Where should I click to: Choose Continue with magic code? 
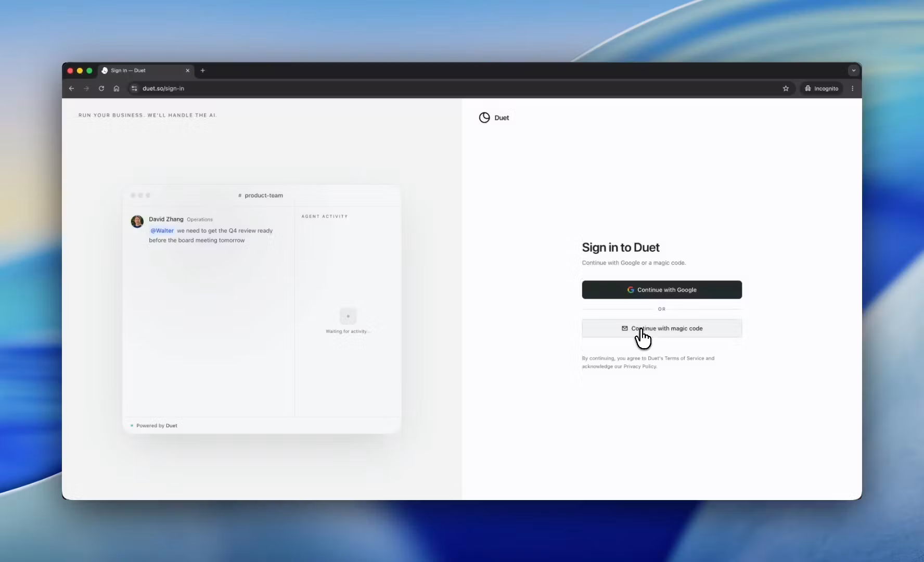[662, 328]
